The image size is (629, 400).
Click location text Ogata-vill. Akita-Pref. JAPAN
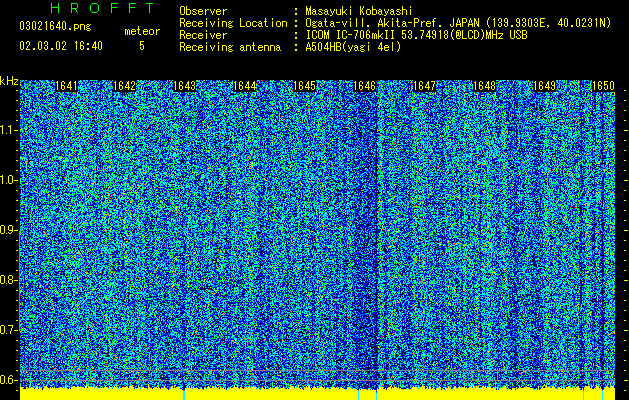coord(392,23)
